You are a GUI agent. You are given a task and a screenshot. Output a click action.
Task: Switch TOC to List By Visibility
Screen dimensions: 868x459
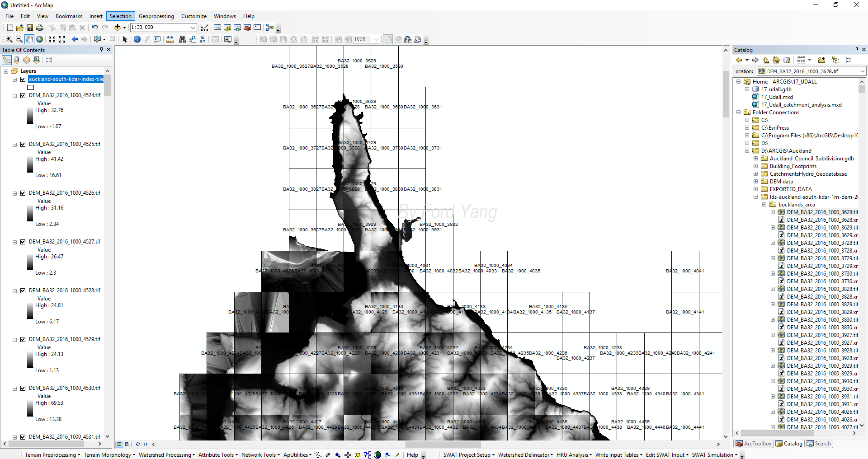(x=27, y=60)
